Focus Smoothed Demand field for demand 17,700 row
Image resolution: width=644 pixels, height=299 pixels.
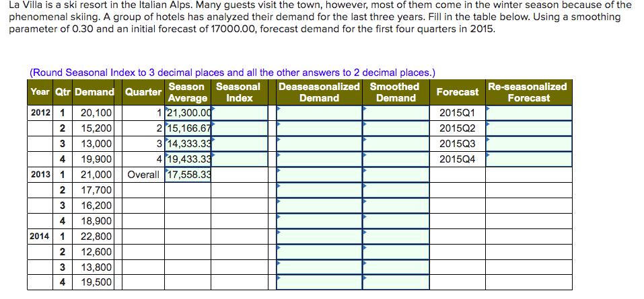(x=396, y=190)
